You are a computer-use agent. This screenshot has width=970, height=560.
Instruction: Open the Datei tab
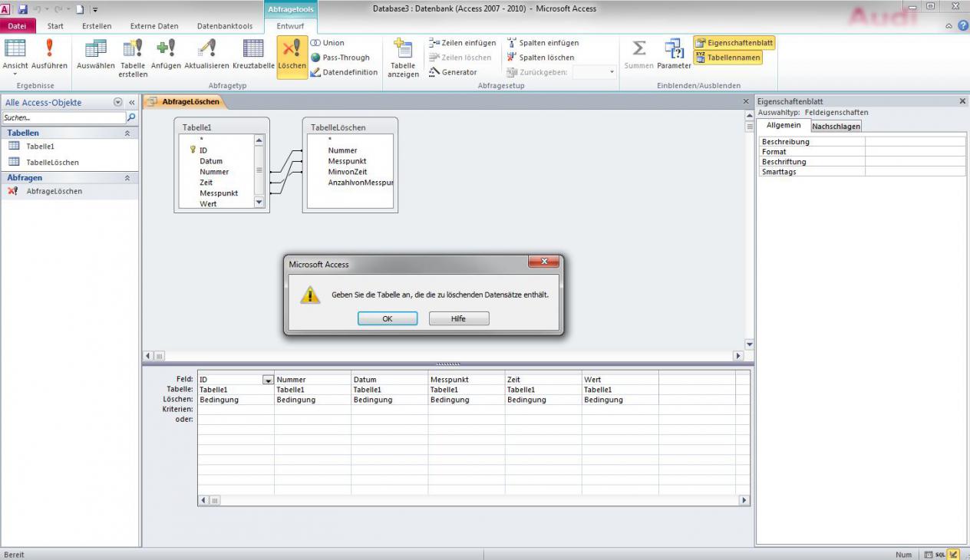18,26
